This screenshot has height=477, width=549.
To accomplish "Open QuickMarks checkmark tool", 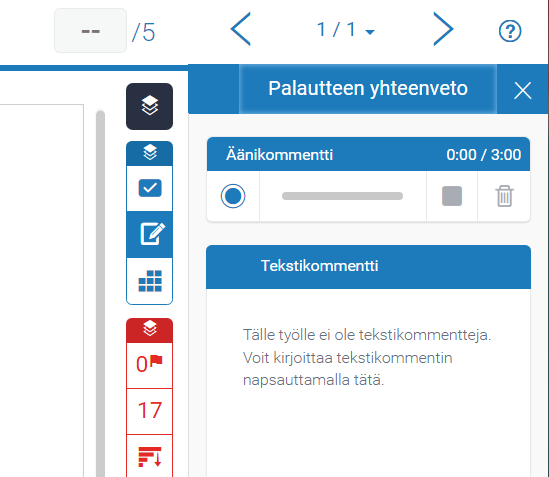I will pos(150,188).
